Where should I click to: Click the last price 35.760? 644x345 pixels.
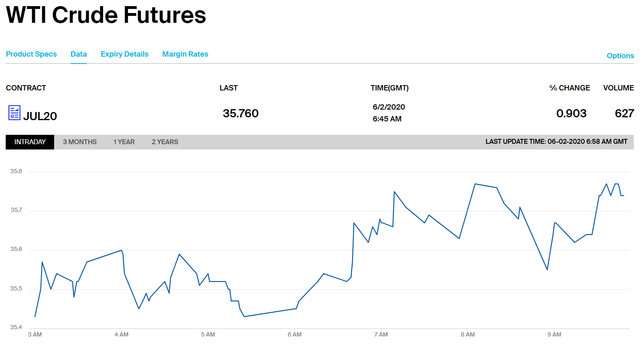tap(241, 113)
